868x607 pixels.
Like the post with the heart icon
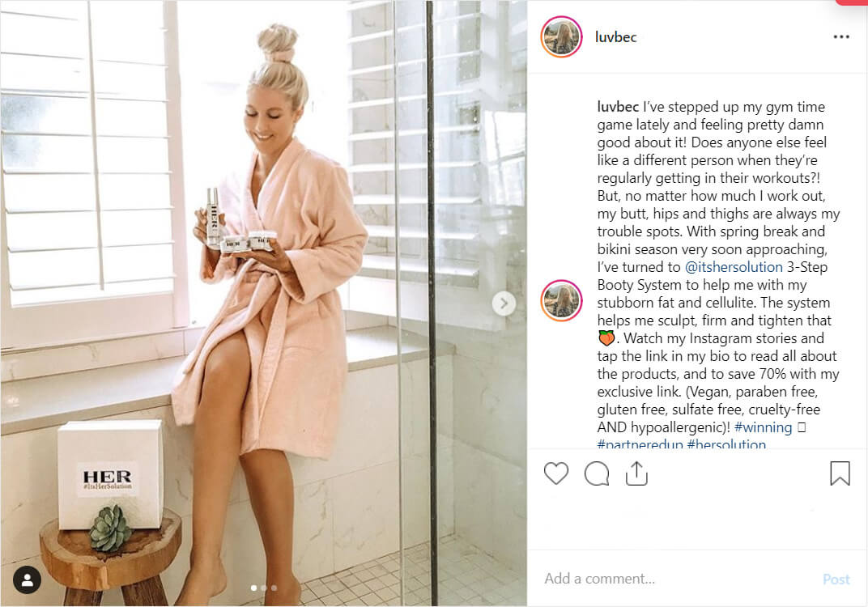pyautogui.click(x=555, y=473)
